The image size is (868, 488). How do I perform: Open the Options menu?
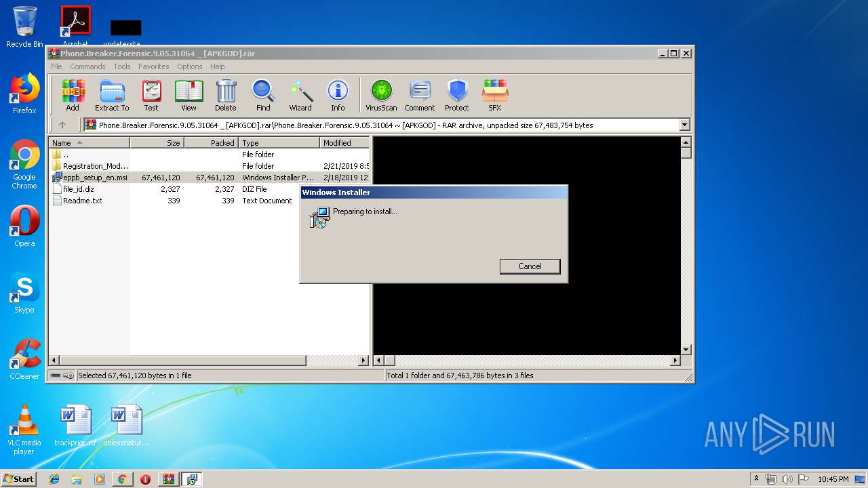(190, 66)
